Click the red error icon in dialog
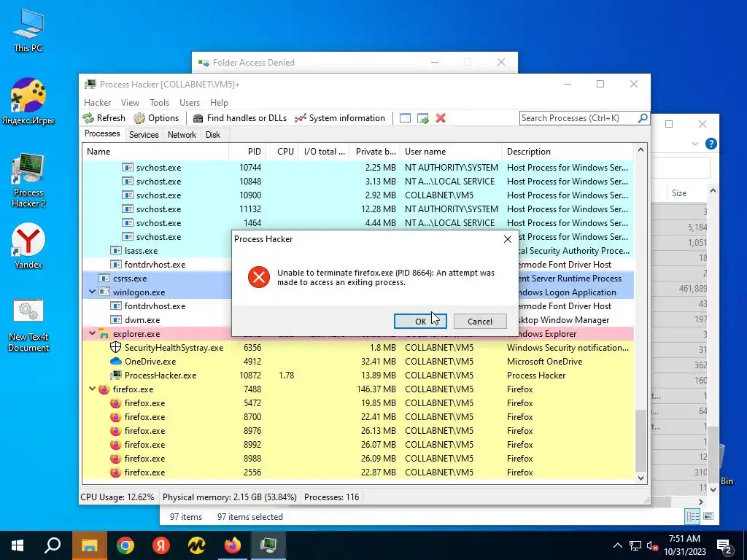This screenshot has height=560, width=747. point(259,277)
